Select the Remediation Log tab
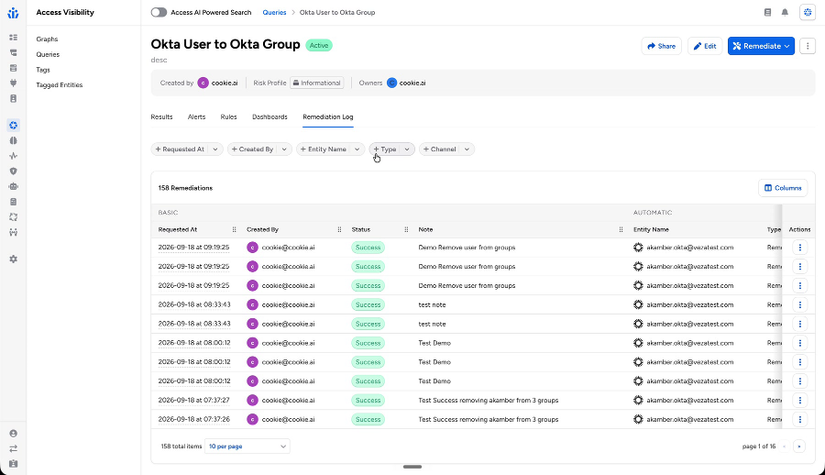This screenshot has height=475, width=825. (x=328, y=117)
